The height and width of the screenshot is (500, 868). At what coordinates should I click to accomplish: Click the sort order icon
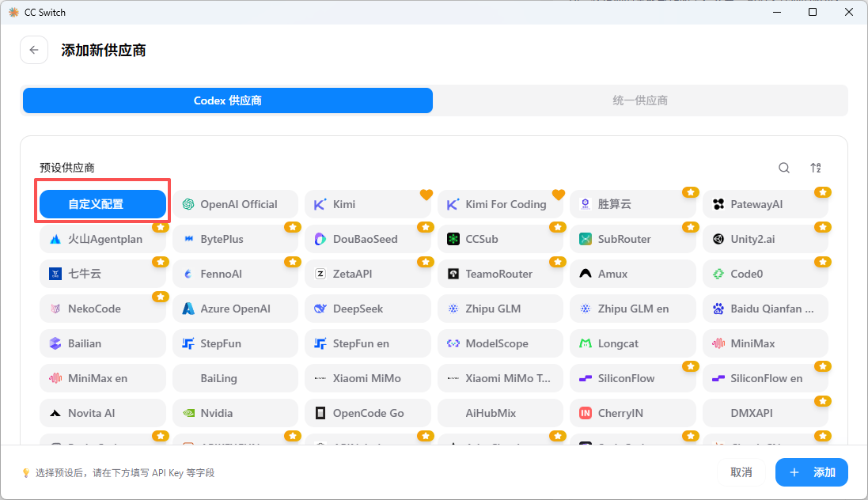(x=816, y=168)
